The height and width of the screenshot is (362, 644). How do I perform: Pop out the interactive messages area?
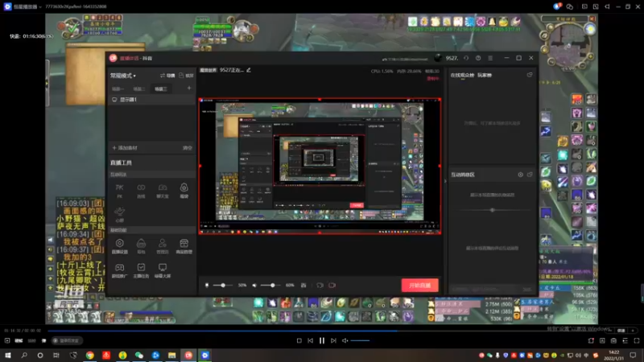pyautogui.click(x=530, y=175)
